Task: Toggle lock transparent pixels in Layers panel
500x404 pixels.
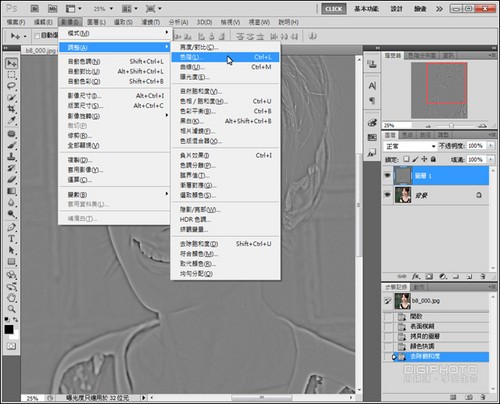Action: [x=406, y=159]
